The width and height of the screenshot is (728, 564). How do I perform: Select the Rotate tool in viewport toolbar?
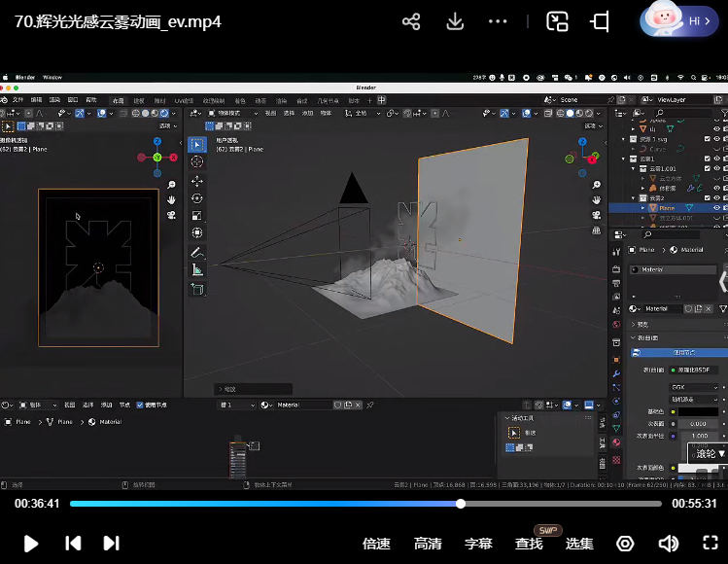click(197, 198)
